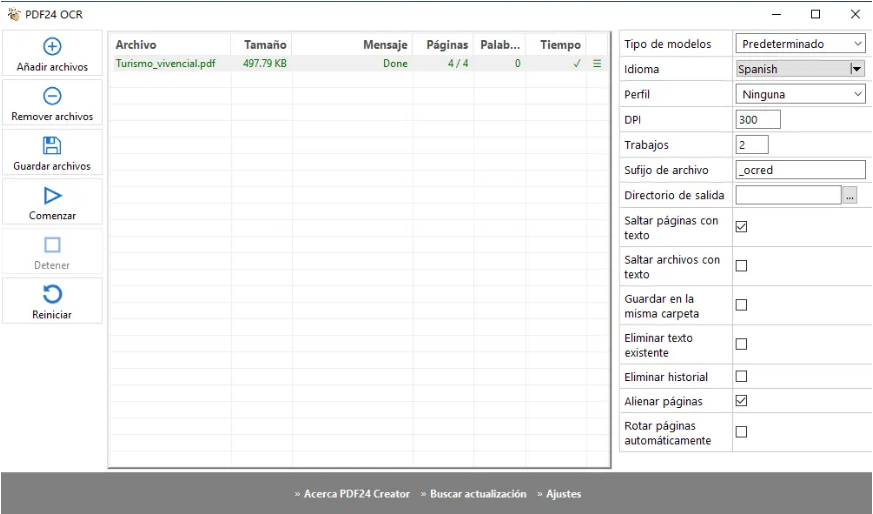Click the Guardar archivos disk icon
This screenshot has height=514, width=873.
52,145
